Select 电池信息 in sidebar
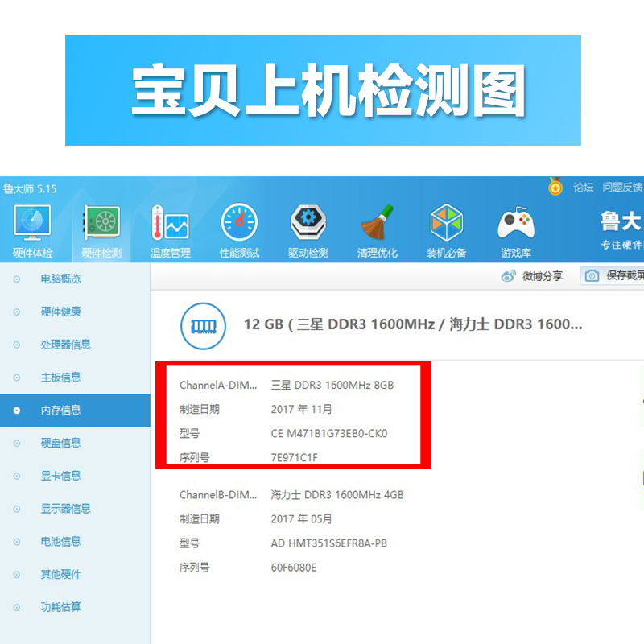This screenshot has height=644, width=644. click(61, 542)
